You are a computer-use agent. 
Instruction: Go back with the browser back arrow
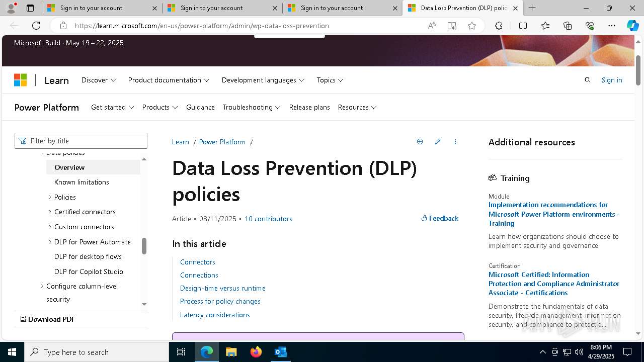tap(14, 26)
